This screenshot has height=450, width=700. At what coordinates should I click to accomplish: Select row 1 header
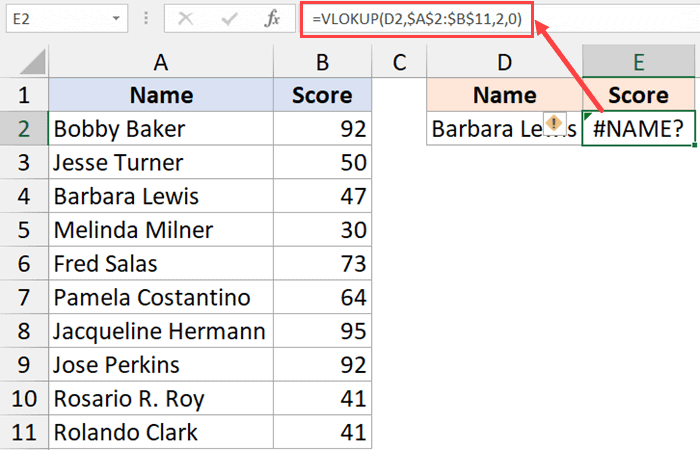tap(24, 96)
